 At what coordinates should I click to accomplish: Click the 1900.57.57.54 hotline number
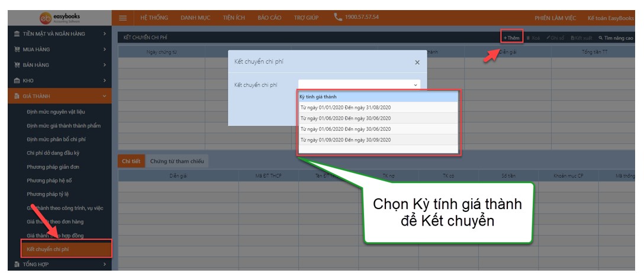point(362,17)
